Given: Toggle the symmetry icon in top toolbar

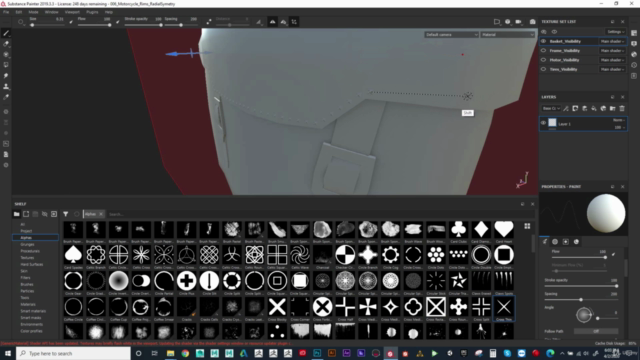Looking at the screenshot, I should [x=273, y=22].
